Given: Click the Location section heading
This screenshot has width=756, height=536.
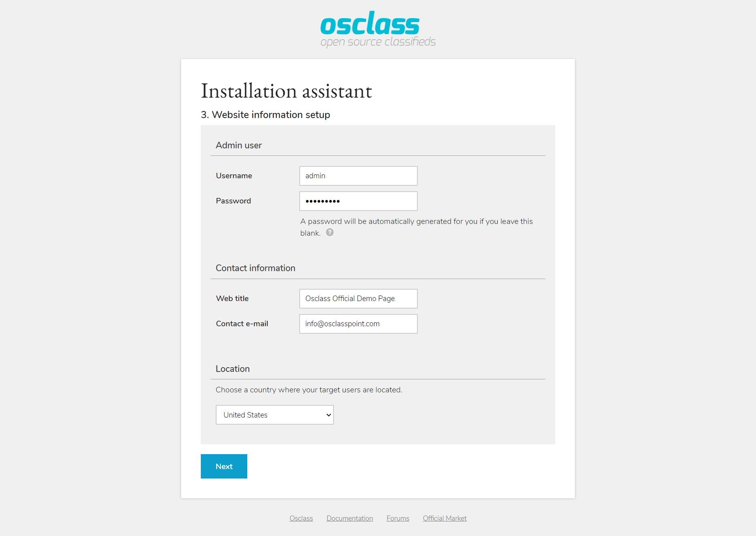Looking at the screenshot, I should click(x=232, y=369).
